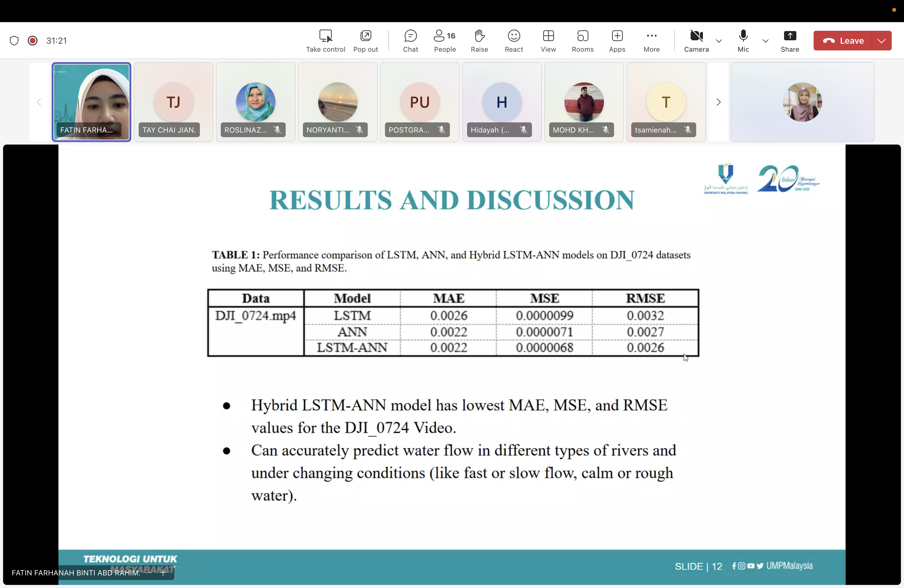The width and height of the screenshot is (904, 588).
Task: Click the LSTM-ANN model cell
Action: (x=352, y=348)
